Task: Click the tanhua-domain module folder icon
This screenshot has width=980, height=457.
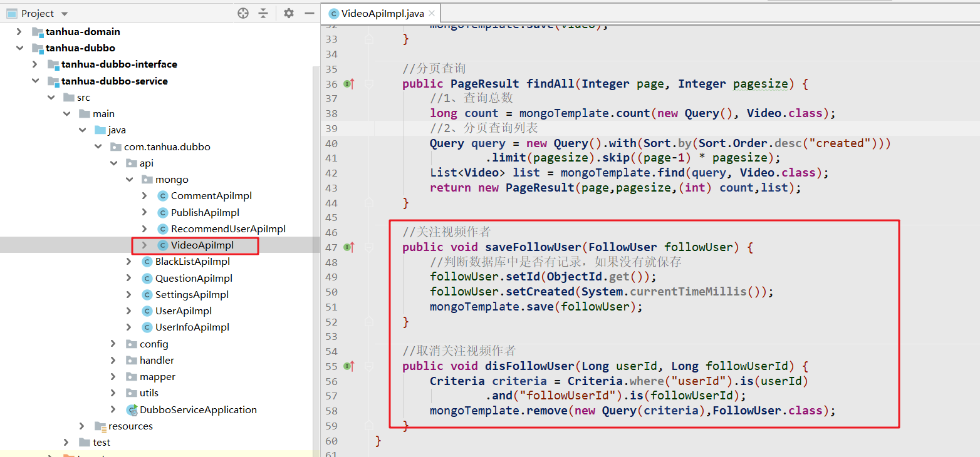Action: (38, 31)
